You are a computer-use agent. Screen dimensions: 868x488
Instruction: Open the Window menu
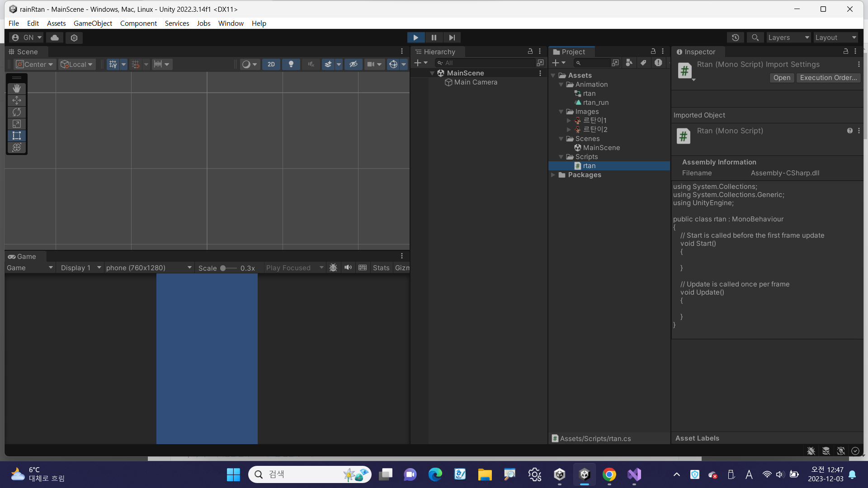pyautogui.click(x=231, y=23)
